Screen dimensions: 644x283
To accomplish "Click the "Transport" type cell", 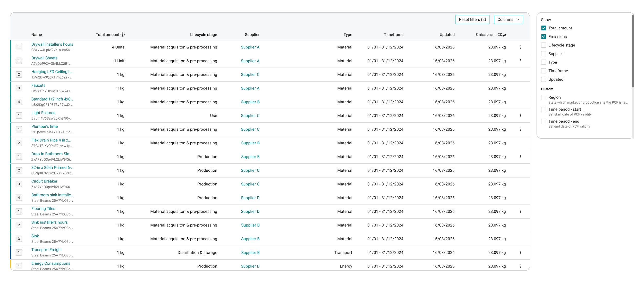I will [x=343, y=253].
